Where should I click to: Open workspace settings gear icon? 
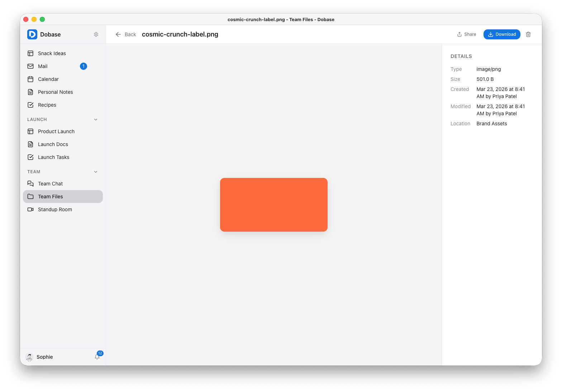coord(96,34)
